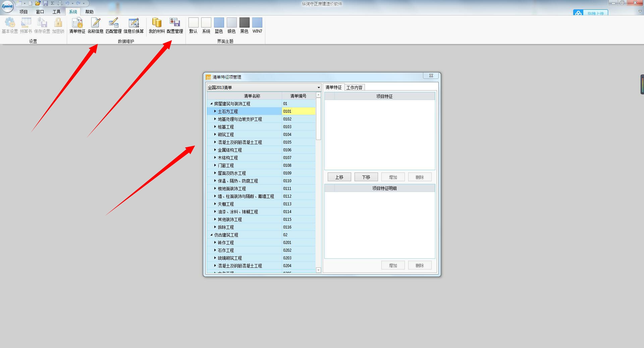The width and height of the screenshot is (644, 348).
Task: Click the save disk icon in quick access
Action: point(45,3)
